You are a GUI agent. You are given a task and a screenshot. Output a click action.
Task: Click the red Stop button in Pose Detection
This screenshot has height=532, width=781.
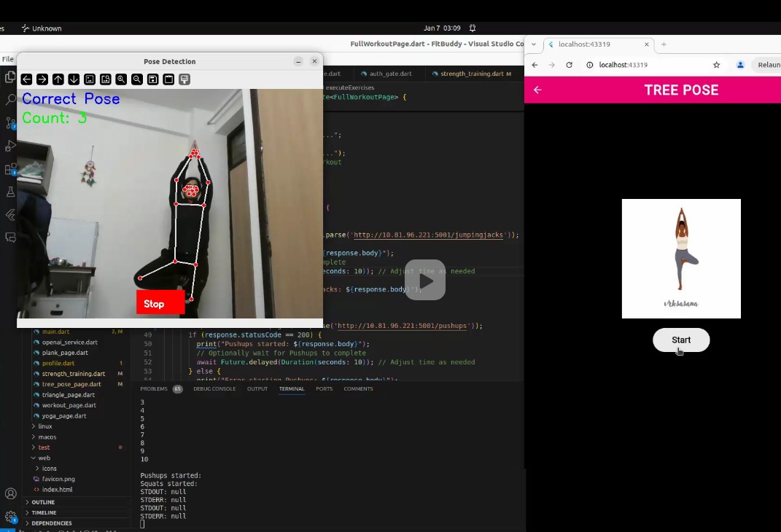pyautogui.click(x=160, y=302)
